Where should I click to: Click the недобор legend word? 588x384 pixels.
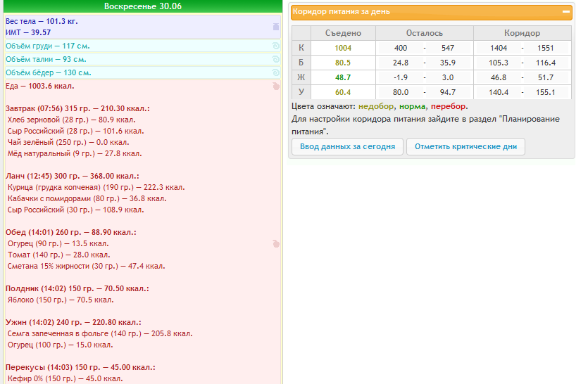376,106
